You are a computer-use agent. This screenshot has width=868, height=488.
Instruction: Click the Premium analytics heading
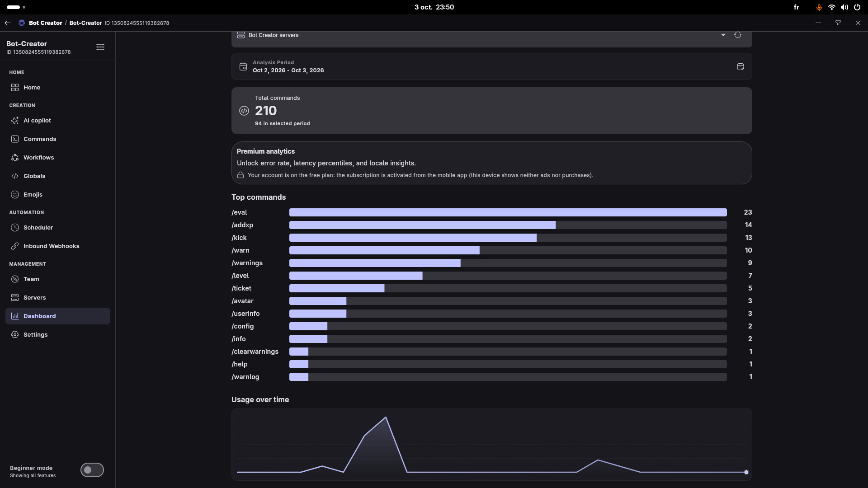(x=266, y=151)
